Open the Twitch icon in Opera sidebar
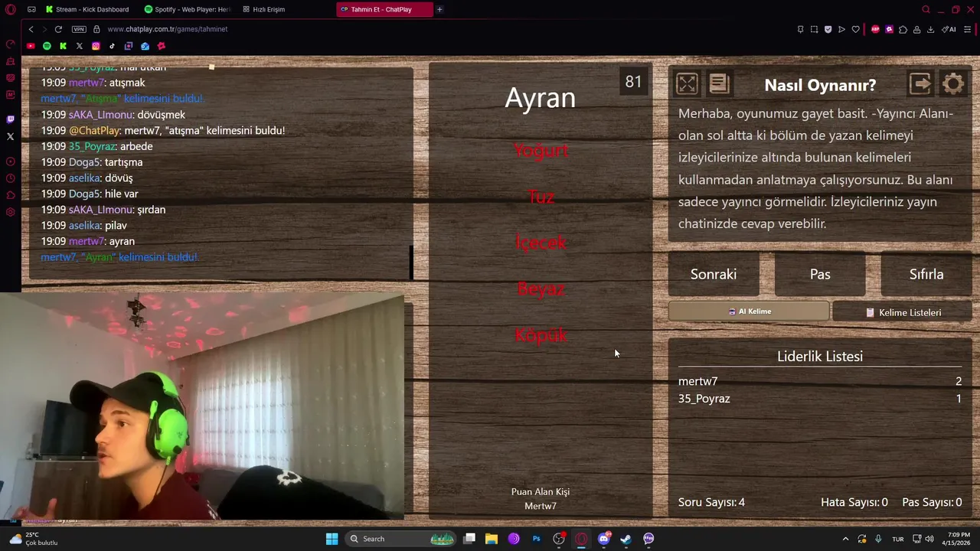980x551 pixels. pyautogui.click(x=10, y=119)
